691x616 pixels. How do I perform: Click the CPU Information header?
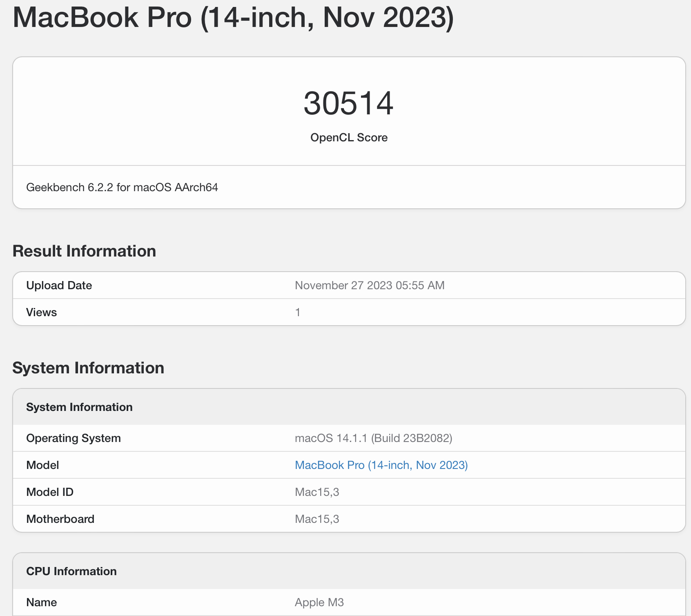click(71, 571)
